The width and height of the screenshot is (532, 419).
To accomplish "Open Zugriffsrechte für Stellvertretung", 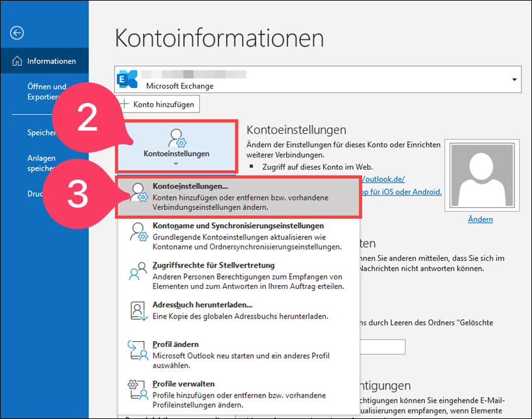I will point(239,276).
